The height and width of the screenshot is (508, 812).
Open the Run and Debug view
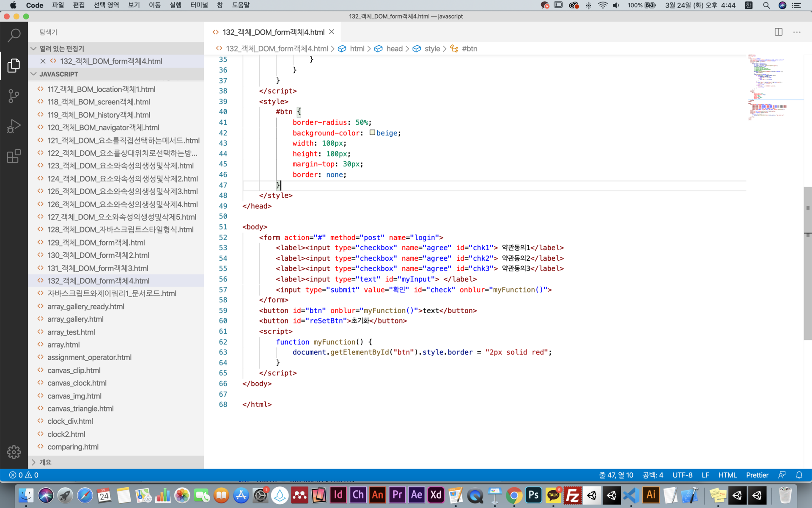tap(14, 126)
